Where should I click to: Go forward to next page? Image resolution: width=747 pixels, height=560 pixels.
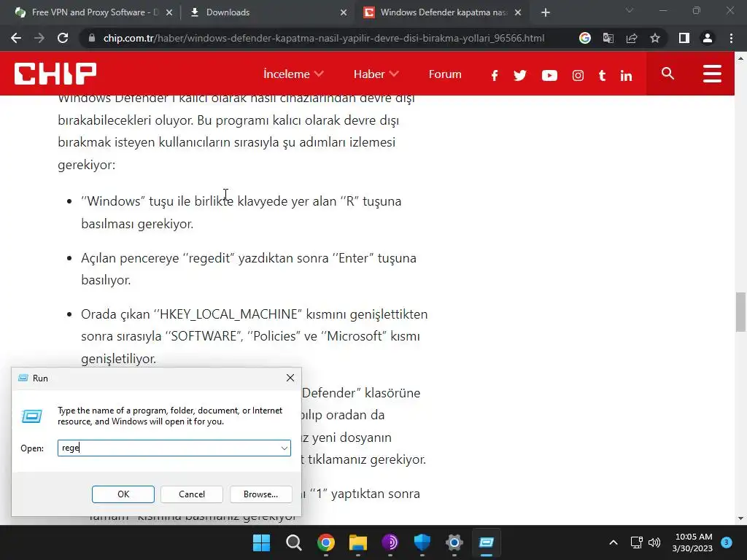39,38
